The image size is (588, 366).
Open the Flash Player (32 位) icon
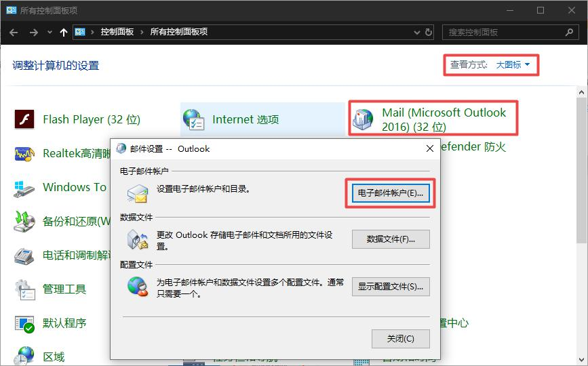(x=25, y=119)
